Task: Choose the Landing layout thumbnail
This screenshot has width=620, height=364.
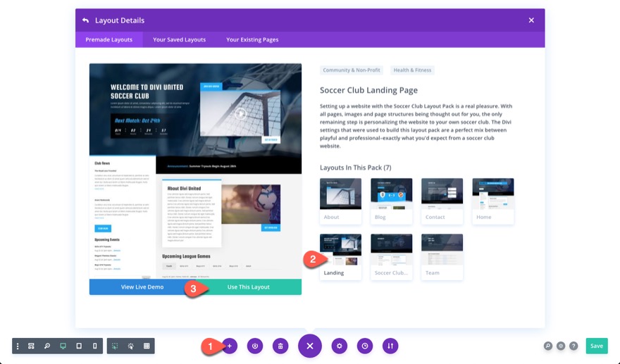Action: 340,257
